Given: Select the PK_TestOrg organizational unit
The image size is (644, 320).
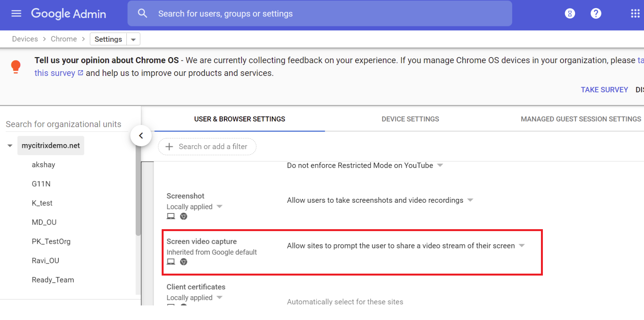Looking at the screenshot, I should [x=51, y=241].
